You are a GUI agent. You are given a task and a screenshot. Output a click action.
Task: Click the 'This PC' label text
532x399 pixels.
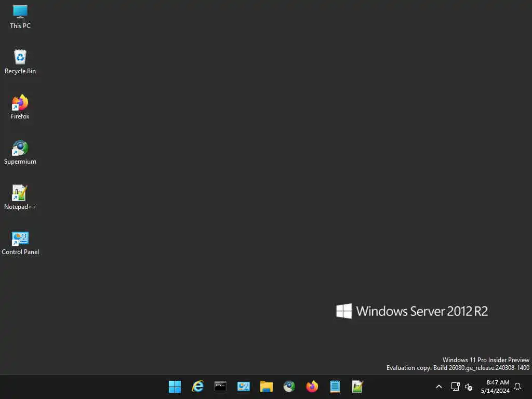pyautogui.click(x=20, y=26)
